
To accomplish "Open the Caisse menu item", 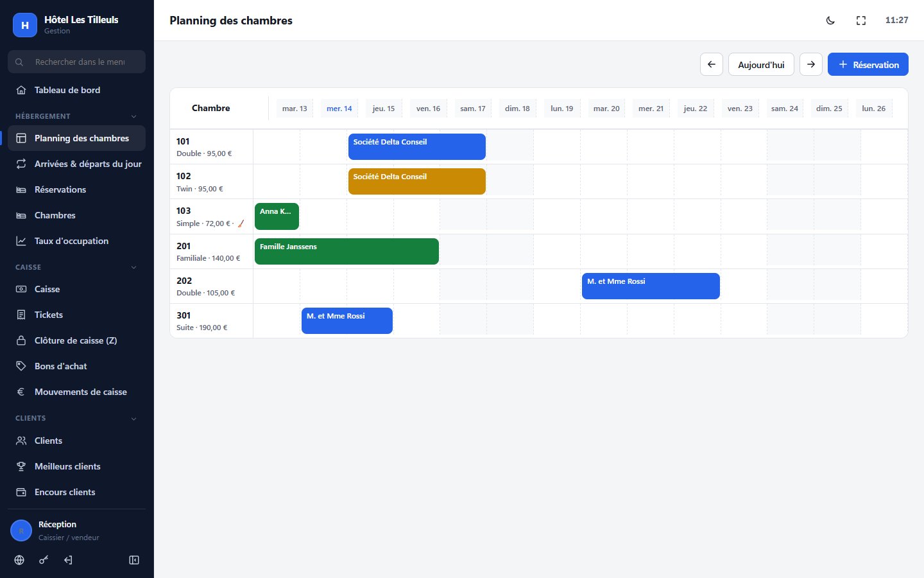I will 76,289.
